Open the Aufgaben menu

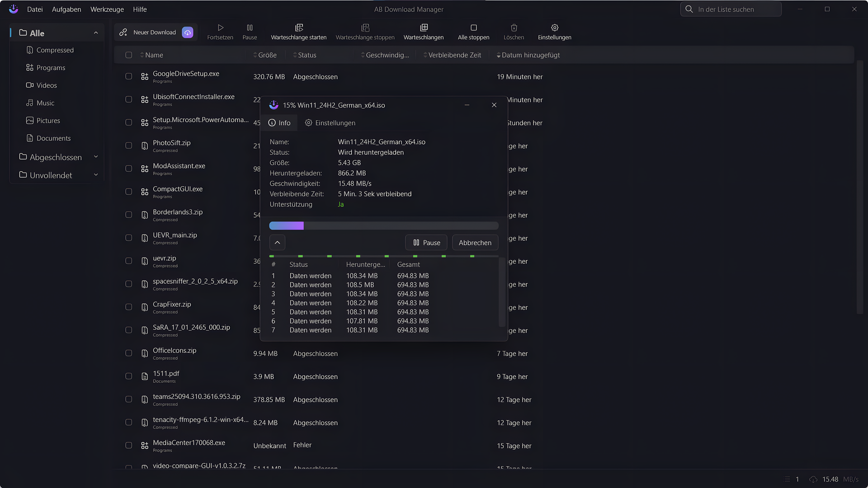pos(66,9)
